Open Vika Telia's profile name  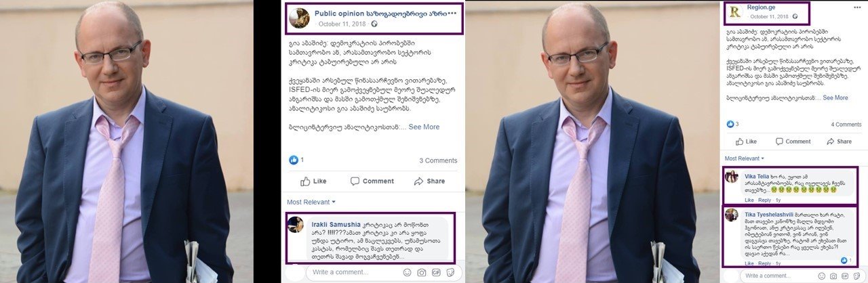point(759,176)
